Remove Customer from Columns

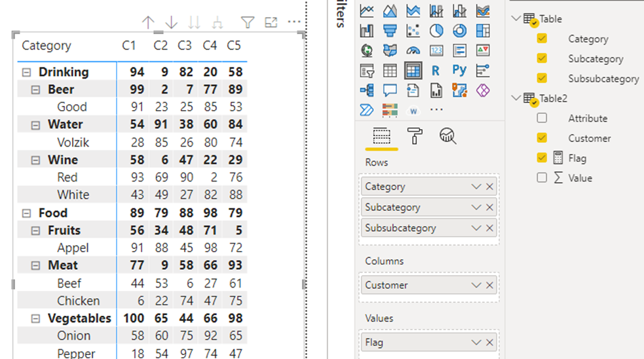pos(489,285)
